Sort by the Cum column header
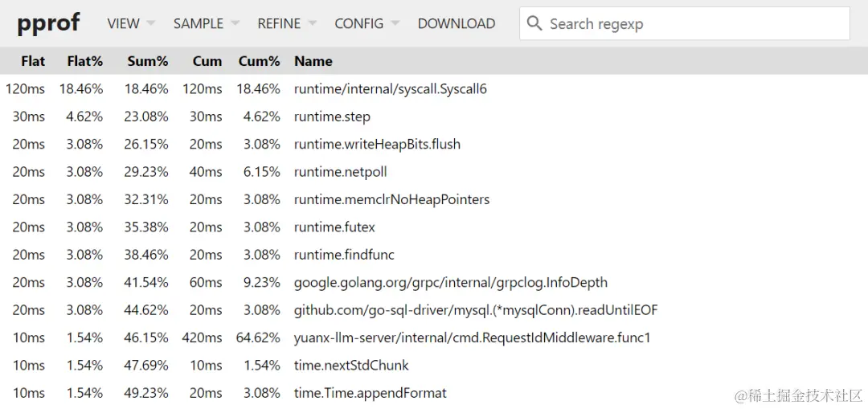868x409 pixels. click(x=207, y=61)
